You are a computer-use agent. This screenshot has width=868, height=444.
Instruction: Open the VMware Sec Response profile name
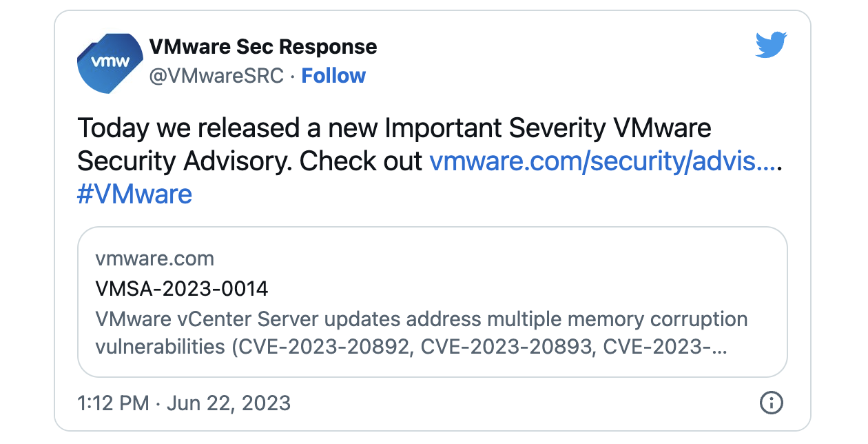pyautogui.click(x=263, y=47)
